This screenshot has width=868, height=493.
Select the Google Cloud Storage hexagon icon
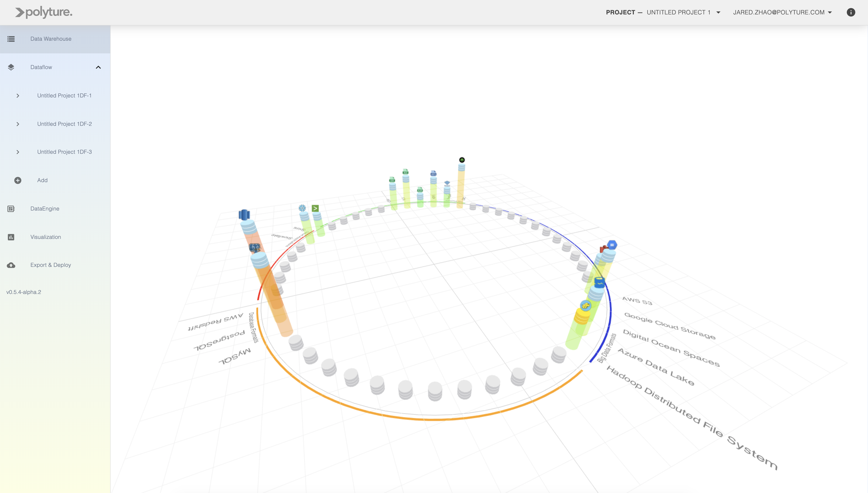[612, 245]
